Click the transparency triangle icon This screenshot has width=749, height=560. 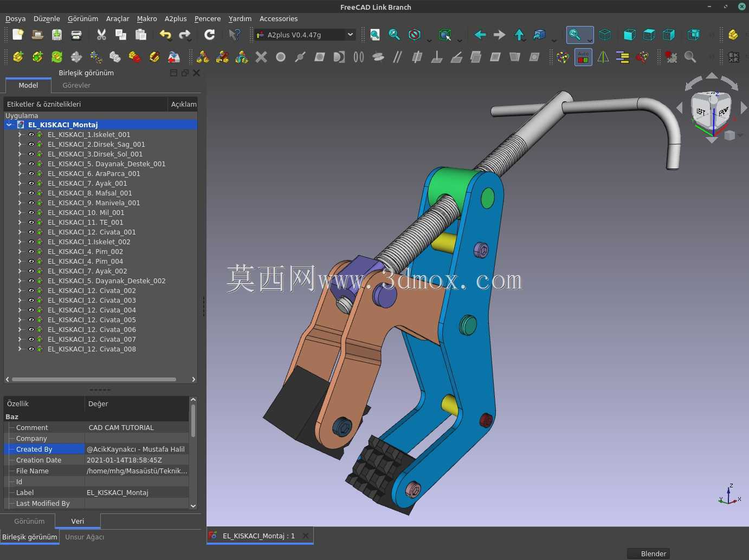(603, 57)
